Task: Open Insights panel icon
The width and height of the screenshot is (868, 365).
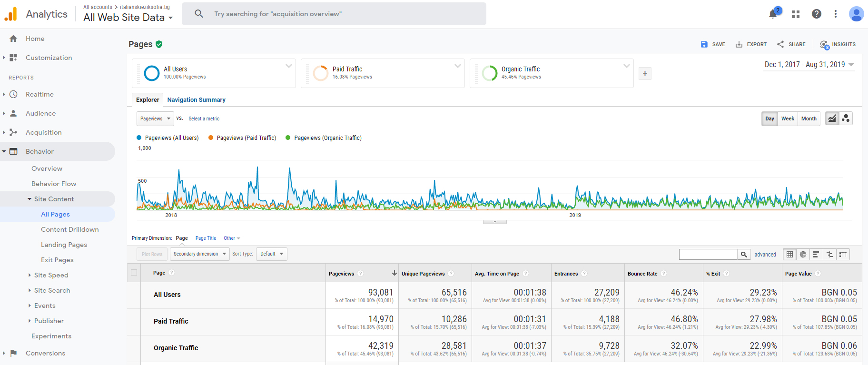Action: tap(838, 44)
